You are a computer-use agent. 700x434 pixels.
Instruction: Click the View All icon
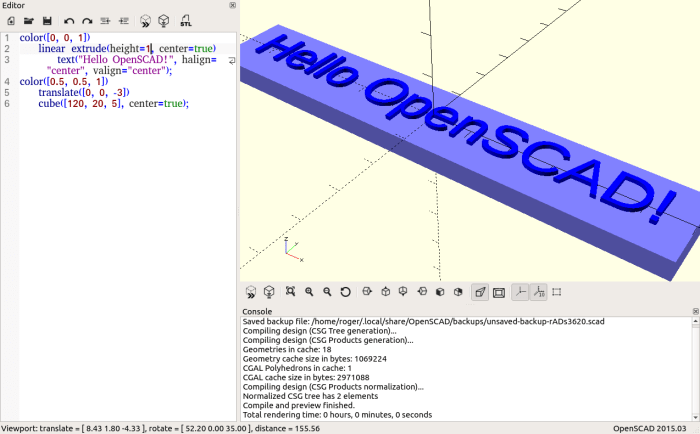(291, 292)
